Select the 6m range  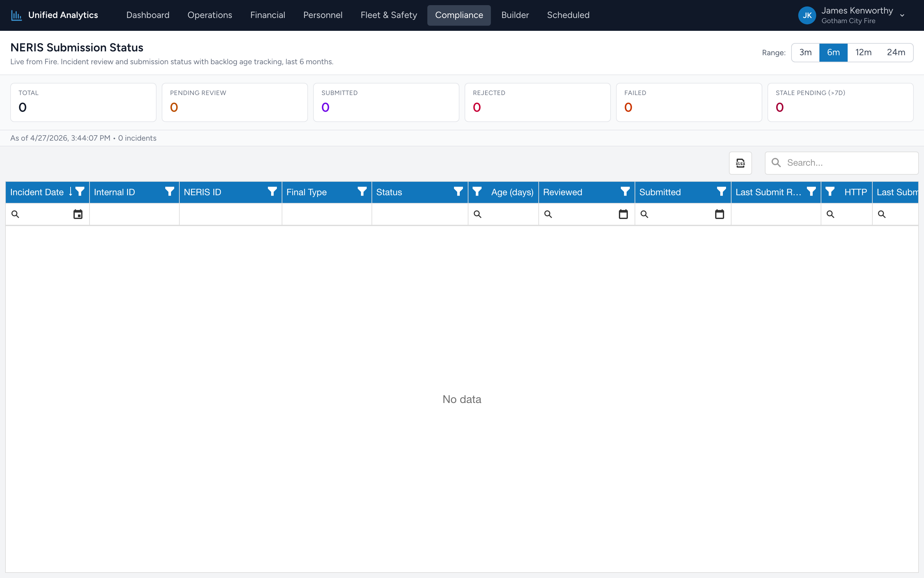(x=833, y=52)
